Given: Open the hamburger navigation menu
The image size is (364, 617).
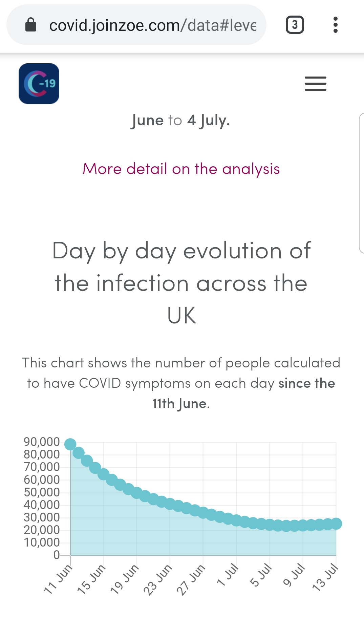Looking at the screenshot, I should (x=315, y=84).
